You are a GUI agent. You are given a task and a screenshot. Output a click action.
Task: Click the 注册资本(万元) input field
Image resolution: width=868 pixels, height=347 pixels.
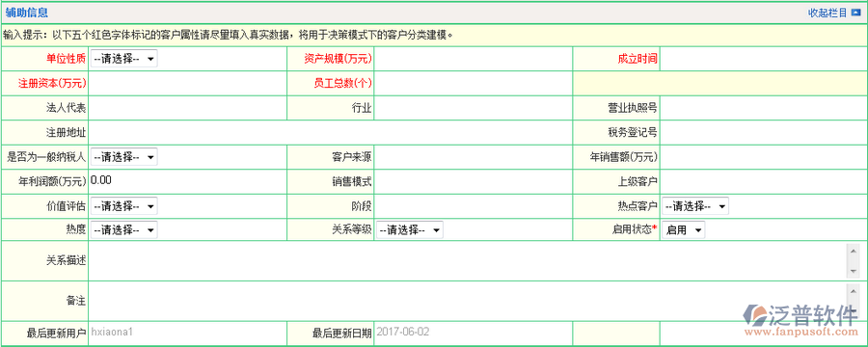pyautogui.click(x=188, y=84)
